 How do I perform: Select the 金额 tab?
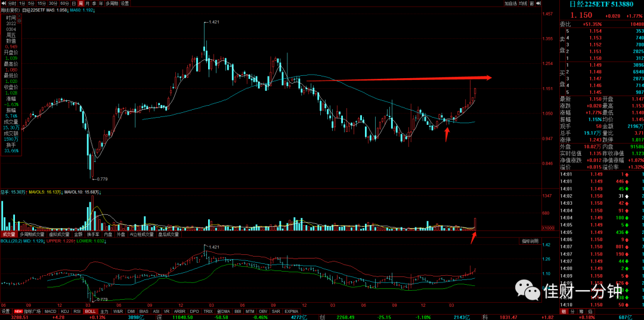pyautogui.click(x=79, y=235)
